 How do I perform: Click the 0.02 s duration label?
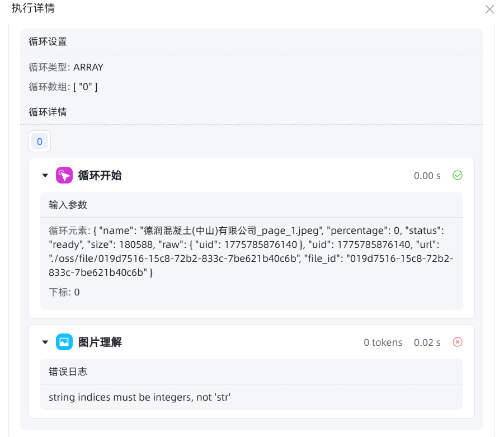(x=427, y=342)
